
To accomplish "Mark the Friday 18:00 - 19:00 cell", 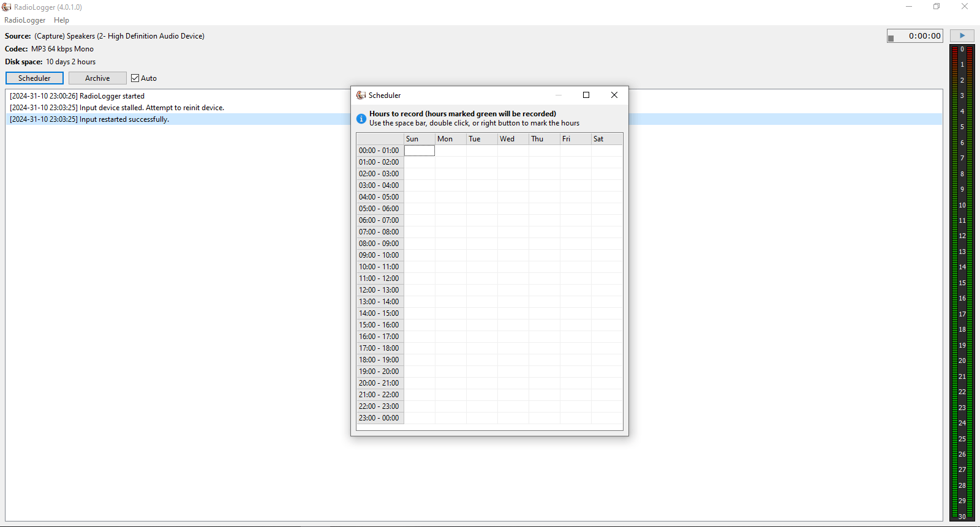I will (x=576, y=360).
